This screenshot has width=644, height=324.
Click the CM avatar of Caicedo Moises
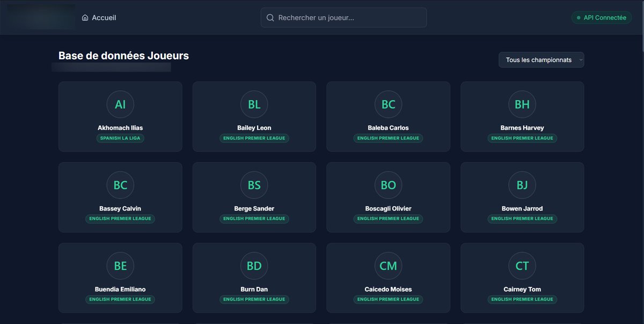pyautogui.click(x=388, y=265)
